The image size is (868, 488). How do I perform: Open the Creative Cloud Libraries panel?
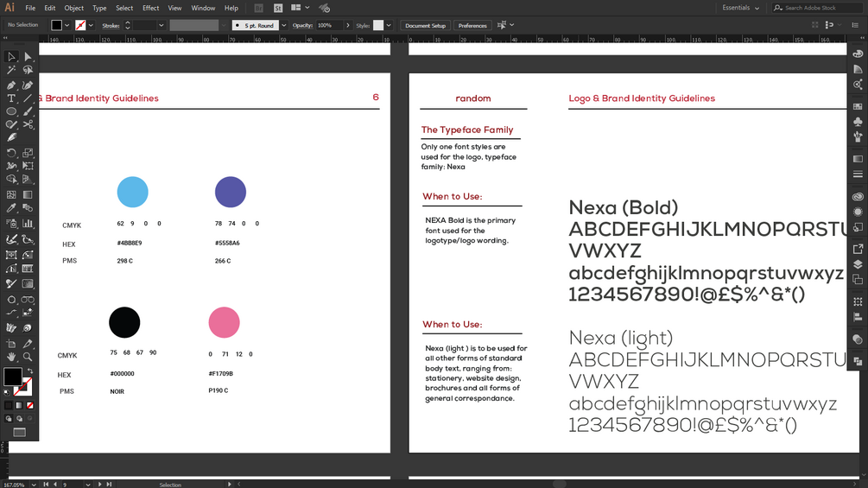coord(858,196)
